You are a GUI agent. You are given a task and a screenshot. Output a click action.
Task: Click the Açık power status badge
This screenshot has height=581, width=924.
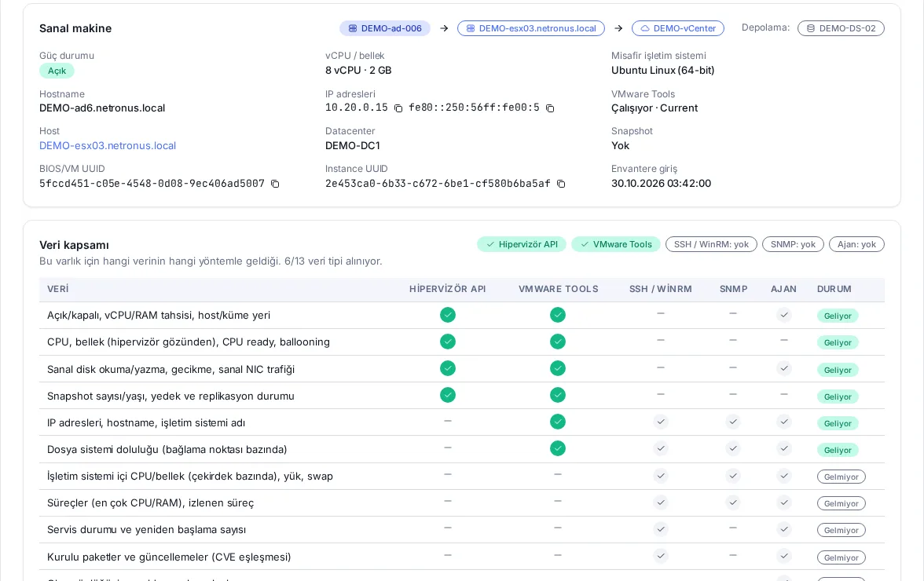57,71
